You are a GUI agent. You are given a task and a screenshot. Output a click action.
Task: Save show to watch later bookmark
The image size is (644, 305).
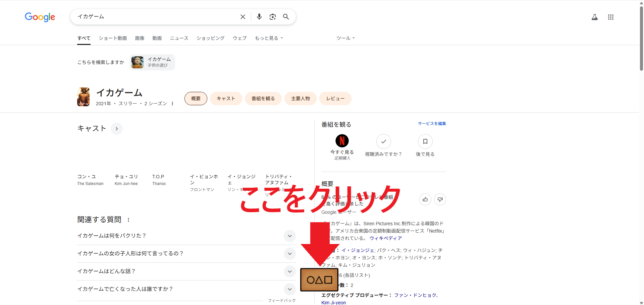point(425,141)
